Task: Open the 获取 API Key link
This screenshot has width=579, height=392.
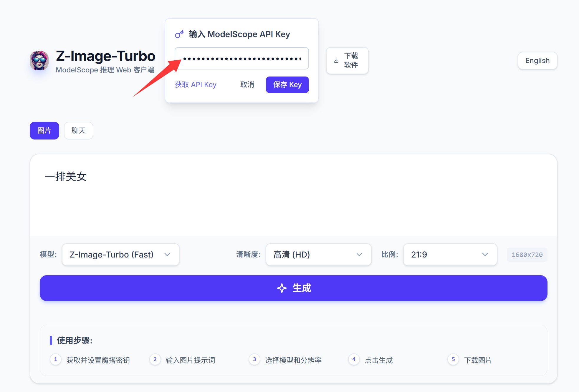Action: tap(196, 85)
